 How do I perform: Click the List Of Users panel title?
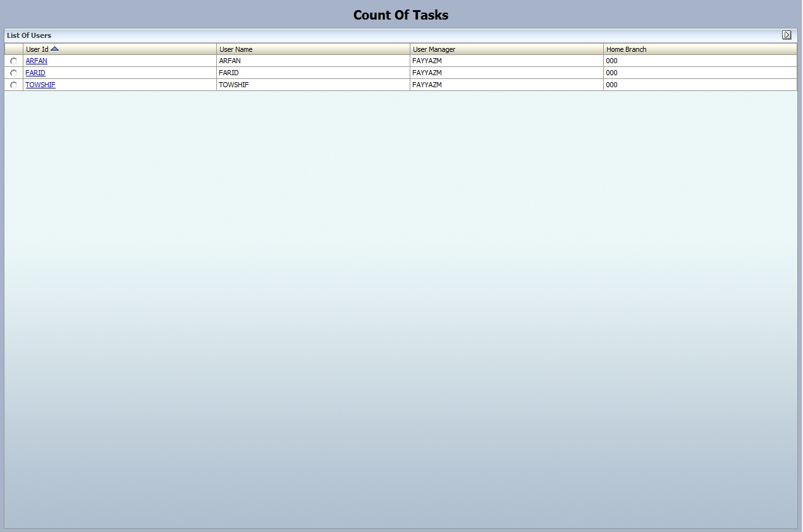(x=29, y=35)
